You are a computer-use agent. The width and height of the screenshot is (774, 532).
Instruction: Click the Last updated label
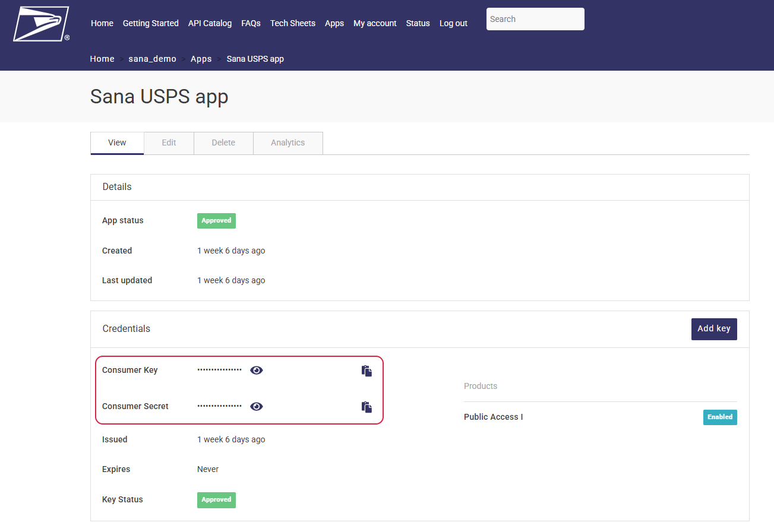[x=127, y=280]
